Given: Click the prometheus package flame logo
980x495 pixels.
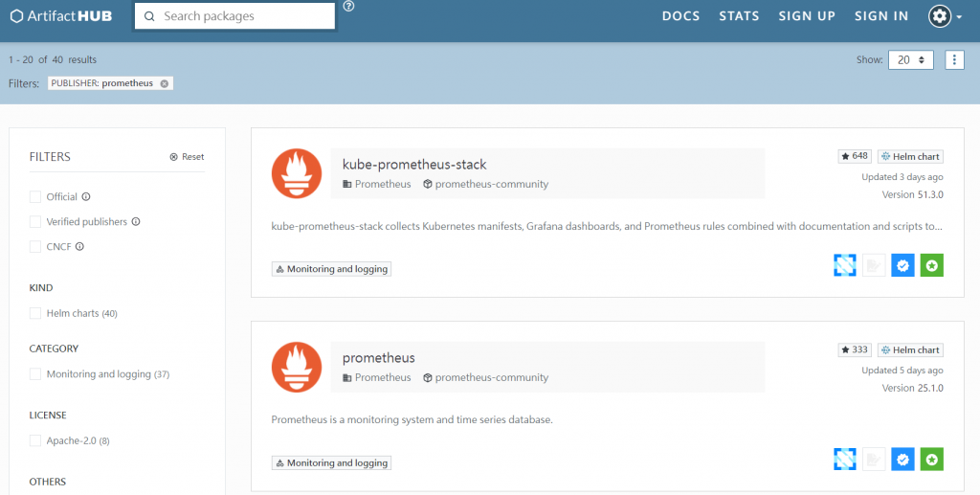Looking at the screenshot, I should [x=297, y=368].
